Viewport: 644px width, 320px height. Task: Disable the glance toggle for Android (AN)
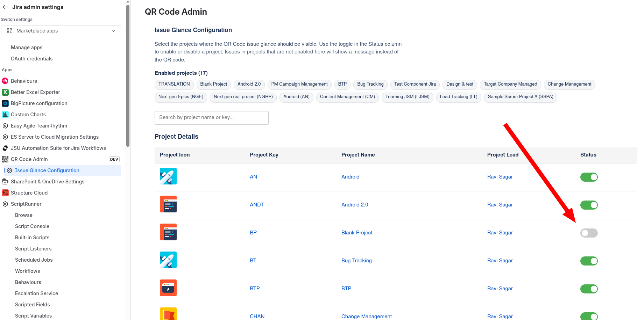click(589, 177)
